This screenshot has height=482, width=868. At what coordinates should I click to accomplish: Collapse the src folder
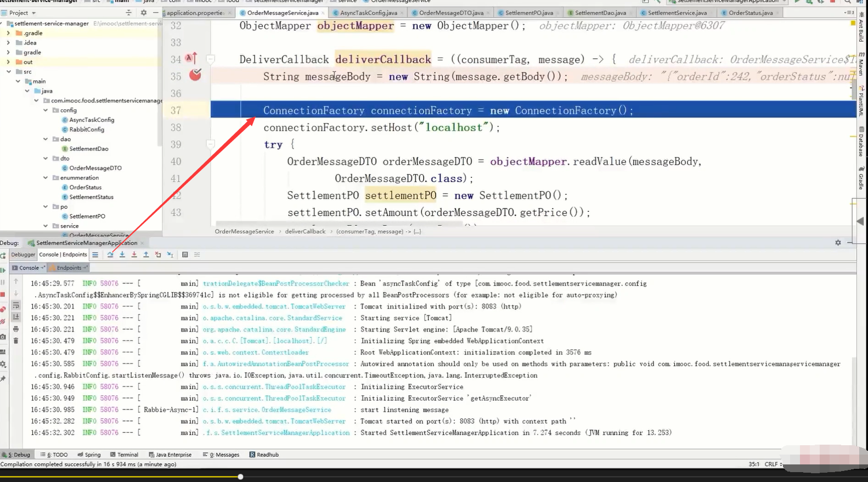[x=8, y=71]
